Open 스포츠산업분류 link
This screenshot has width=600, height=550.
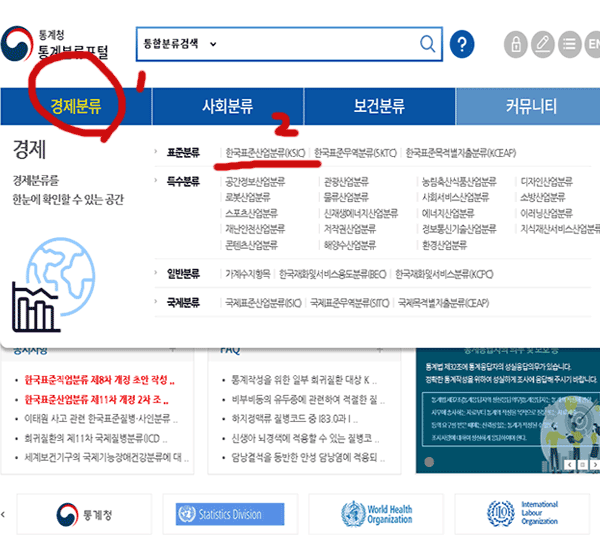[251, 213]
